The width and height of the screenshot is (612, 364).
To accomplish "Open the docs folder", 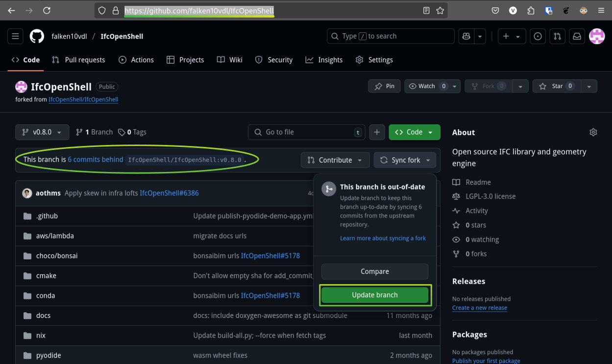I will pos(43,315).
